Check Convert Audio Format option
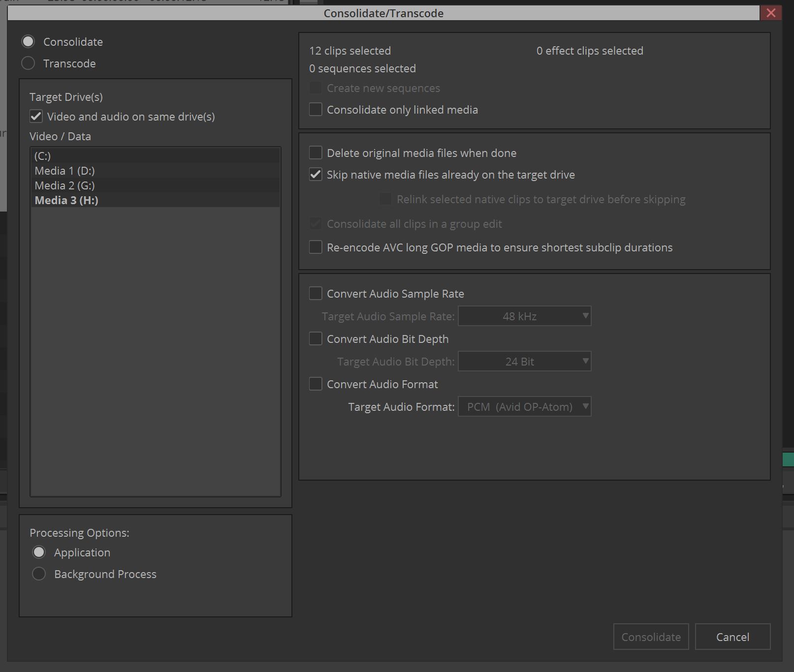794x672 pixels. 316,384
